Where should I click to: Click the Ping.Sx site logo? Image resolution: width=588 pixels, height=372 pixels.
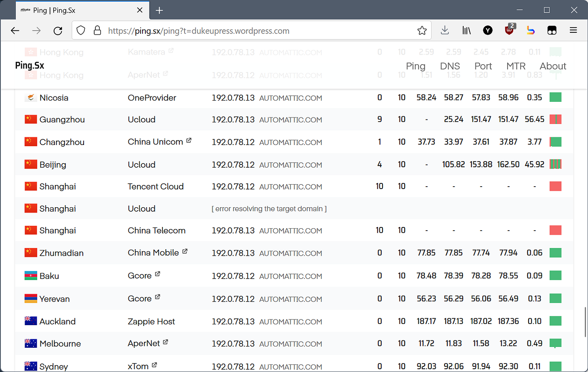click(29, 65)
